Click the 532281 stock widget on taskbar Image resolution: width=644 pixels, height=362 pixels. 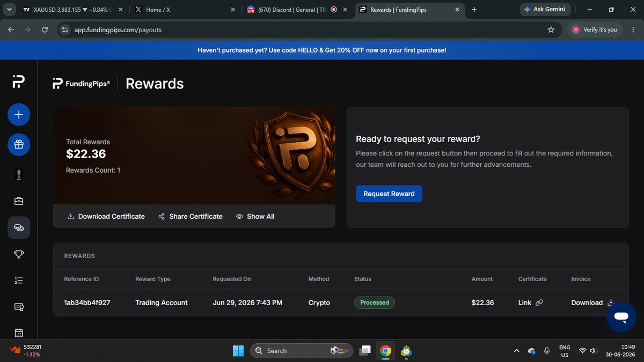[x=26, y=351]
